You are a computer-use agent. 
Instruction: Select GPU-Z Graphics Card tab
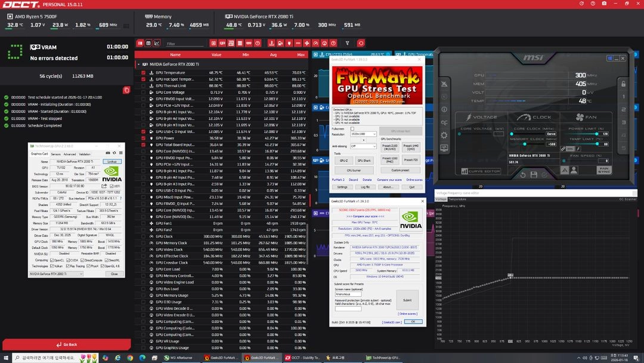(x=39, y=154)
